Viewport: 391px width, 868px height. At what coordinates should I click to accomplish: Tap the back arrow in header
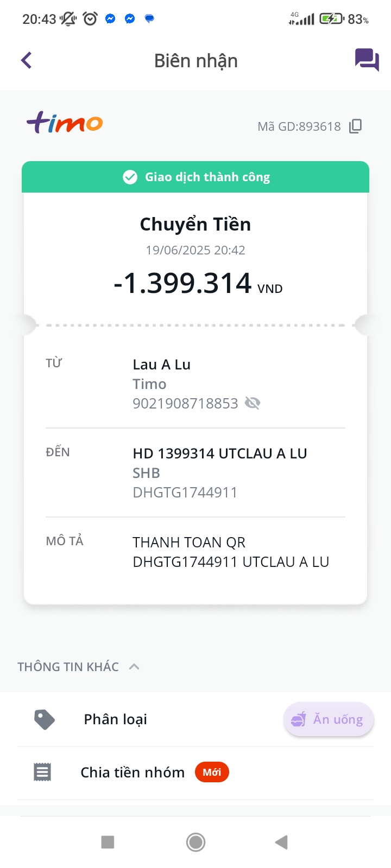26,60
